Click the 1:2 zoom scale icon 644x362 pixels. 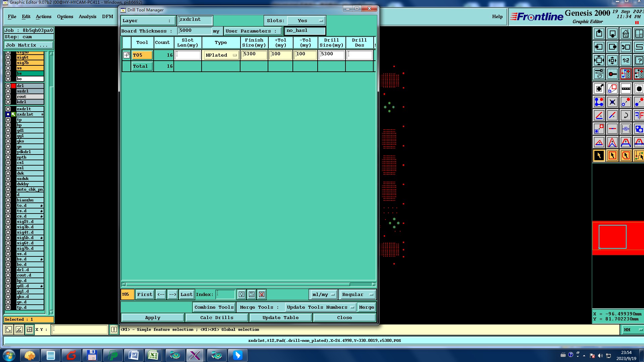pos(626,60)
